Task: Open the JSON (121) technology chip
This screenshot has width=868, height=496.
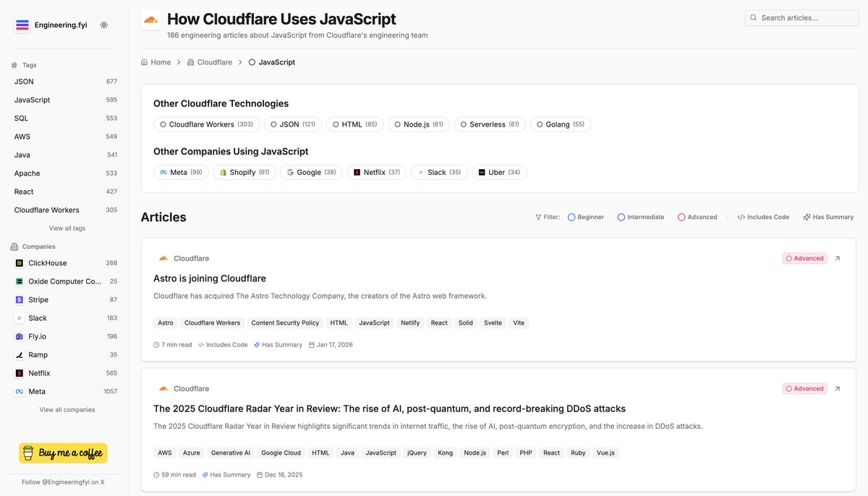Action: point(293,124)
